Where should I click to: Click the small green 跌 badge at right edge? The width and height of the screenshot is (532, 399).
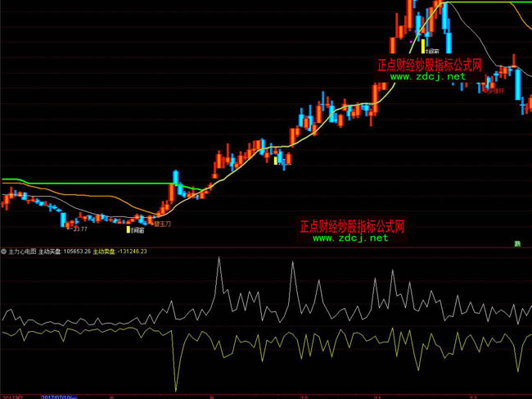(x=517, y=243)
